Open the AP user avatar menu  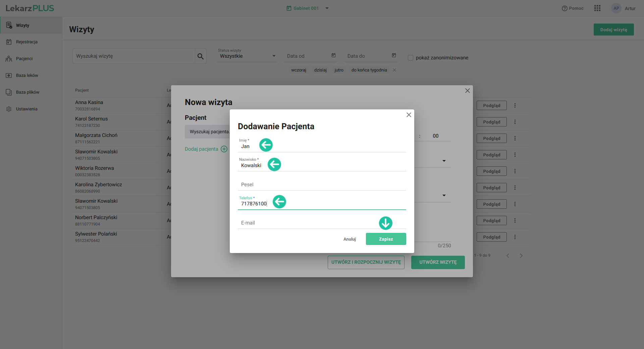click(616, 8)
